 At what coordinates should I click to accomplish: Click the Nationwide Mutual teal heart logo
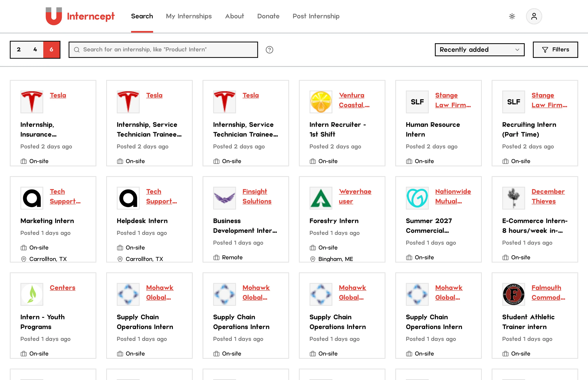coord(417,198)
